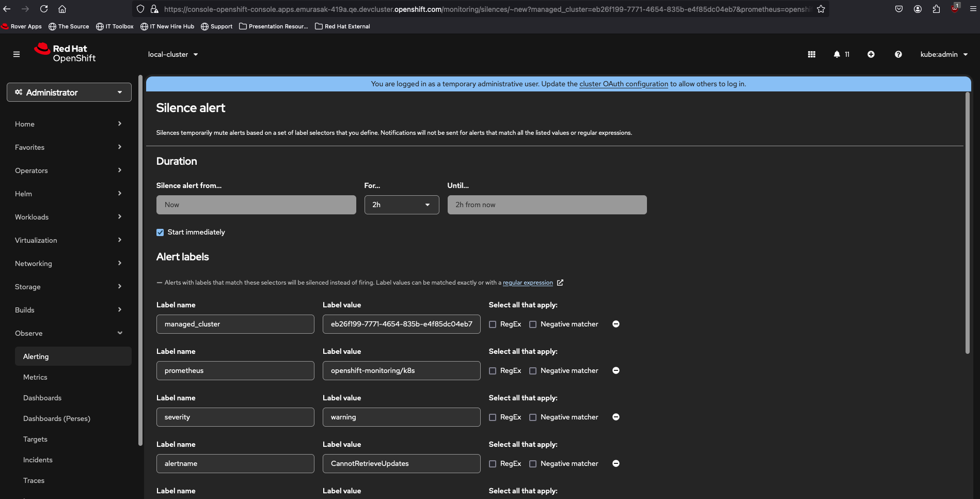Click the main content vertical scrollbar
The height and width of the screenshot is (499, 980).
click(x=968, y=223)
